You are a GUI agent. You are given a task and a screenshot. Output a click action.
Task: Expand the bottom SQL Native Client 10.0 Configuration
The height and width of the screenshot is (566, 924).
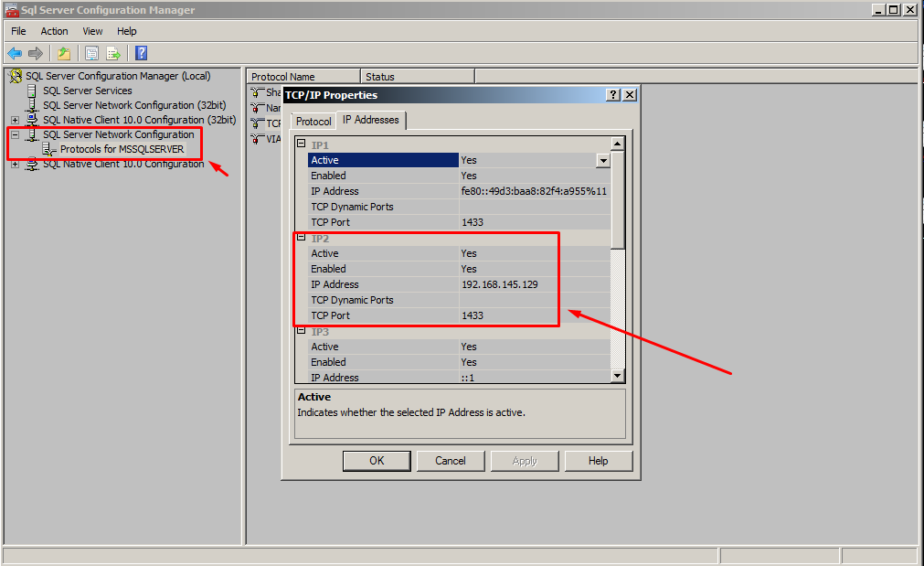(x=15, y=165)
